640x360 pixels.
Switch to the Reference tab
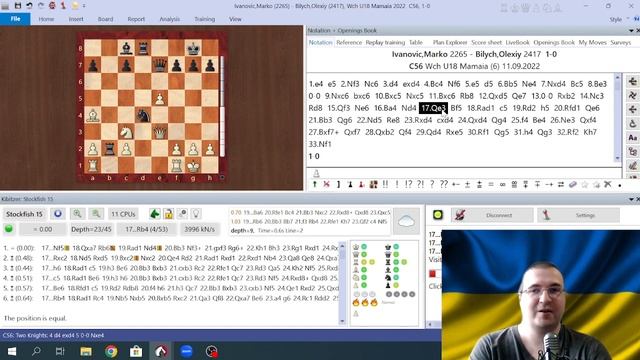pyautogui.click(x=349, y=42)
